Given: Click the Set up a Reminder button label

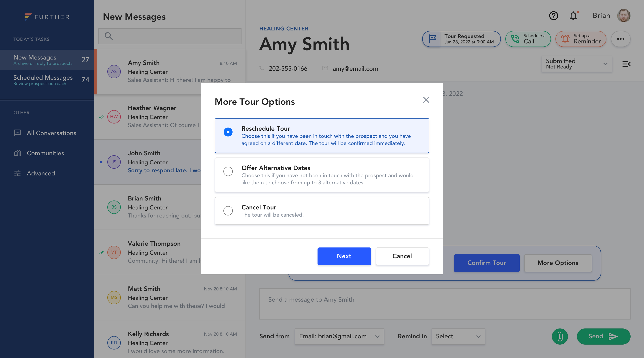Looking at the screenshot, I should click(587, 39).
